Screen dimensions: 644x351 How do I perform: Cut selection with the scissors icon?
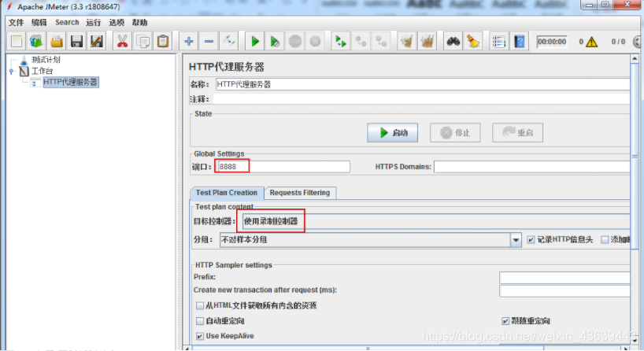tap(122, 42)
